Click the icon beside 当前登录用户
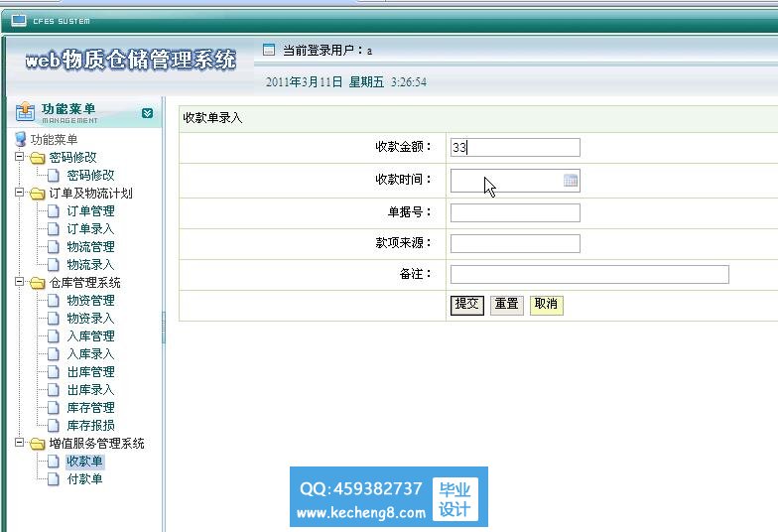Viewport: 778px width, 532px height. [x=268, y=50]
